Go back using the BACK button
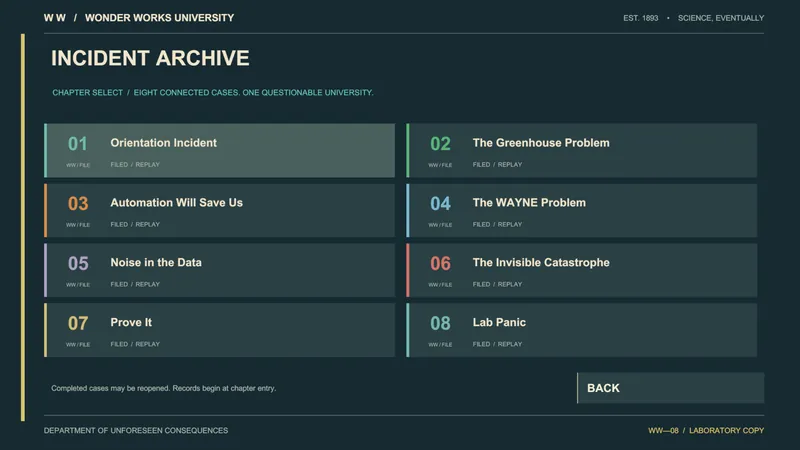800x450 pixels. tap(670, 388)
